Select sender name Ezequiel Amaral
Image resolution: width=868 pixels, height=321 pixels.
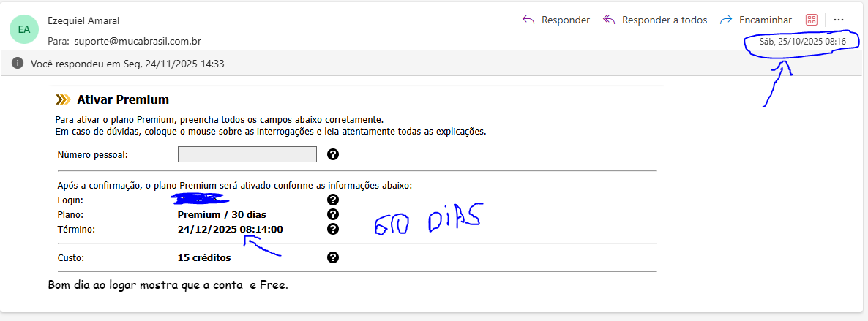(x=83, y=20)
